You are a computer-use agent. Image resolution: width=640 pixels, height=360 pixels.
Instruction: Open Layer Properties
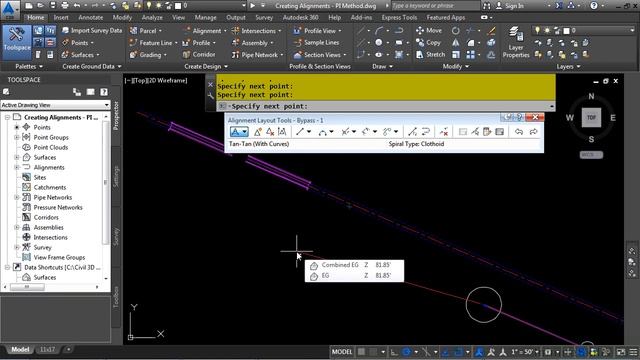[x=516, y=42]
